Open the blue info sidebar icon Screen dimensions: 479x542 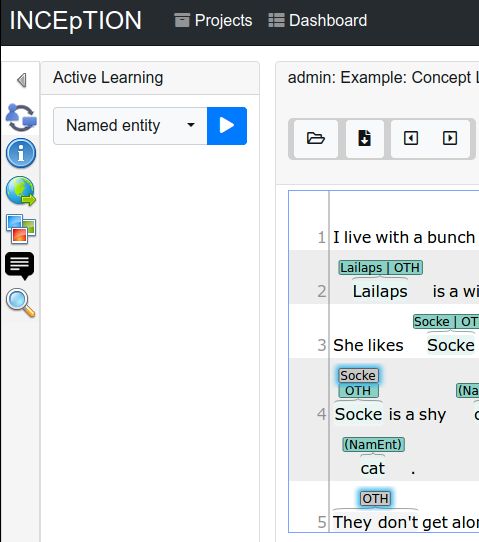(21, 153)
